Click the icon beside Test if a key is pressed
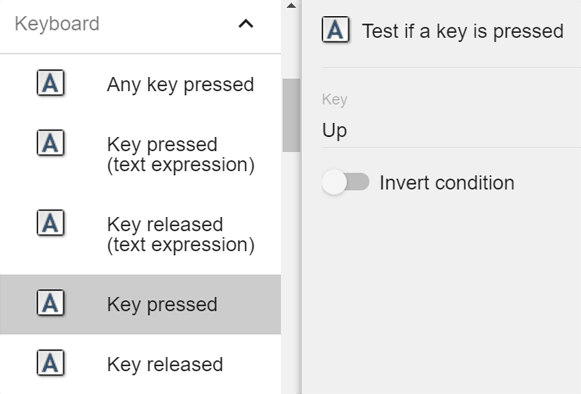581x394 pixels. (x=335, y=29)
